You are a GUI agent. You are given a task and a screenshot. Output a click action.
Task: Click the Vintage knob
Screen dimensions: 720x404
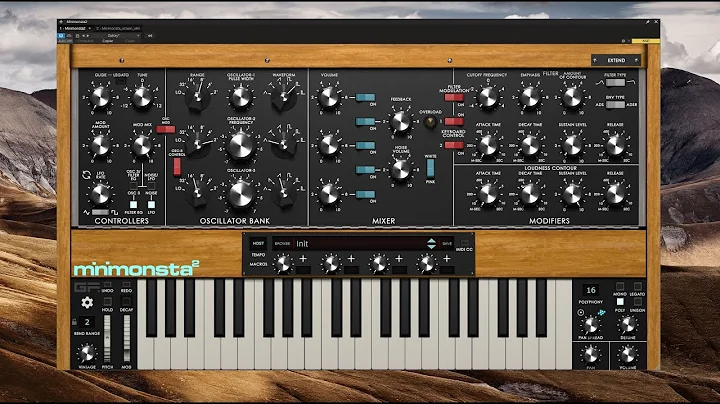(x=86, y=353)
